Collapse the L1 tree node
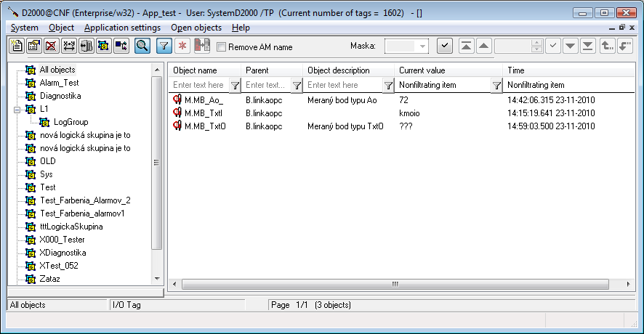 coord(15,109)
